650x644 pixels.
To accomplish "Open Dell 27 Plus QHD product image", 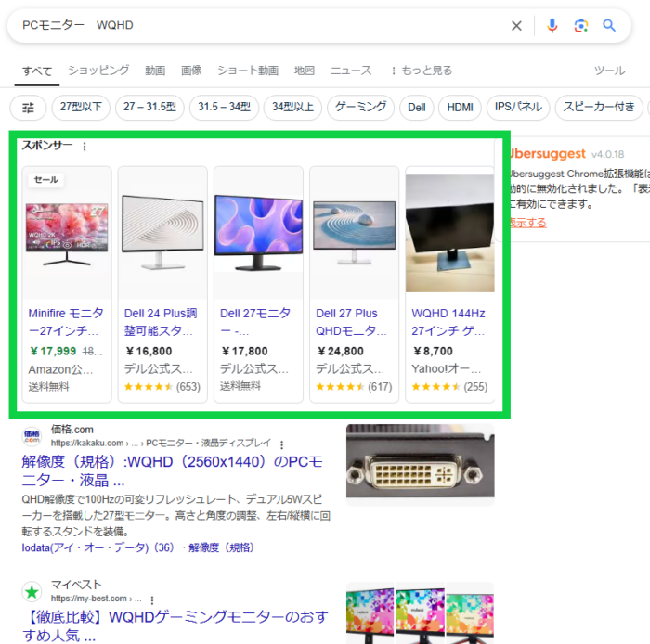I will 354,233.
